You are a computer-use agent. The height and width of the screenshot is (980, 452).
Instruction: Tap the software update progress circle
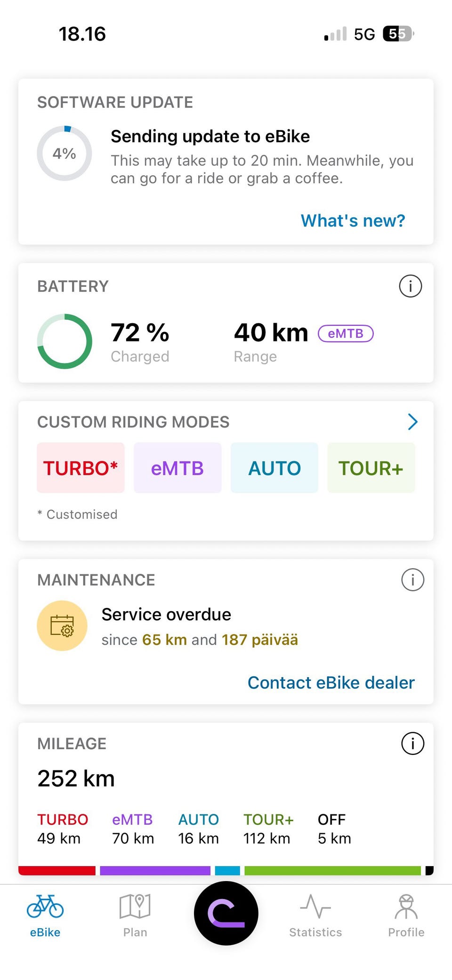pyautogui.click(x=65, y=154)
